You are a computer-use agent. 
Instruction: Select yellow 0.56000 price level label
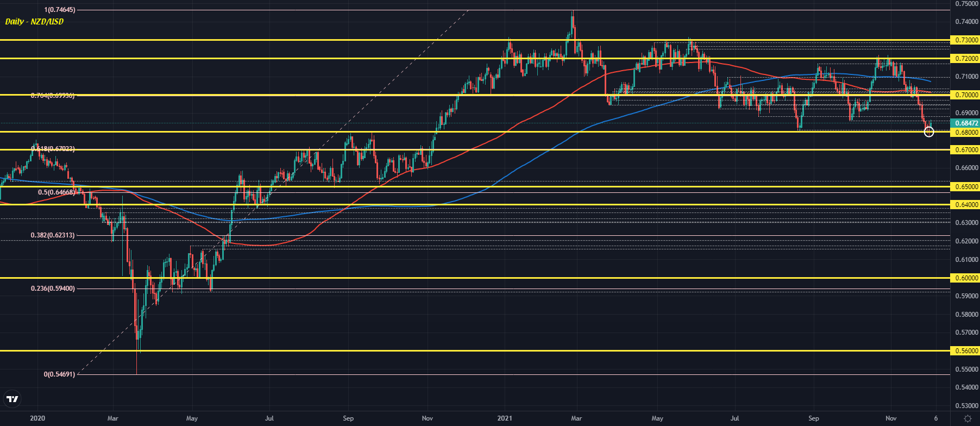coord(966,351)
